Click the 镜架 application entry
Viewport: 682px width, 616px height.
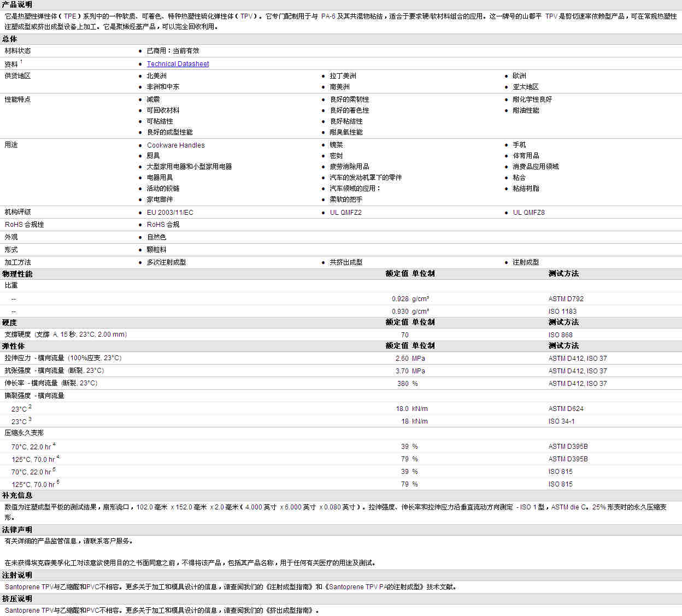pyautogui.click(x=337, y=145)
